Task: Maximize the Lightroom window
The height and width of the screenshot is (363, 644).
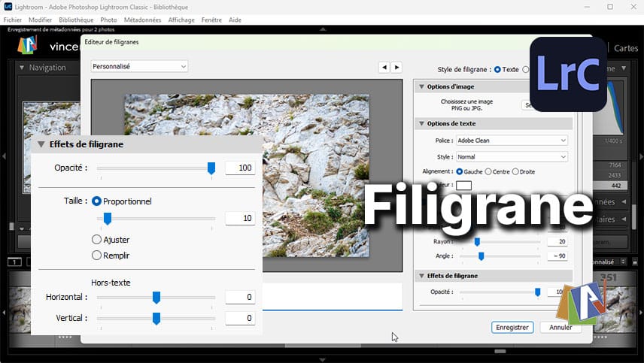Action: [610, 7]
